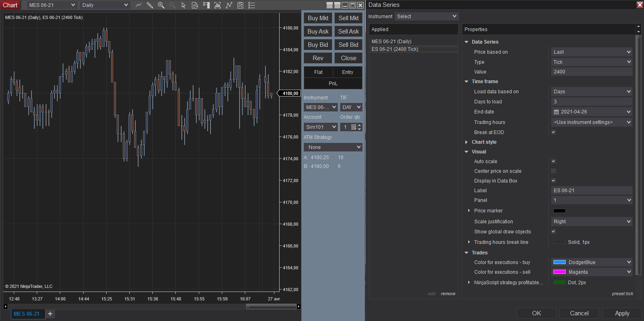This screenshot has height=321, width=644.
Task: Open the Data Series bar-chart icon
Action: click(x=217, y=5)
